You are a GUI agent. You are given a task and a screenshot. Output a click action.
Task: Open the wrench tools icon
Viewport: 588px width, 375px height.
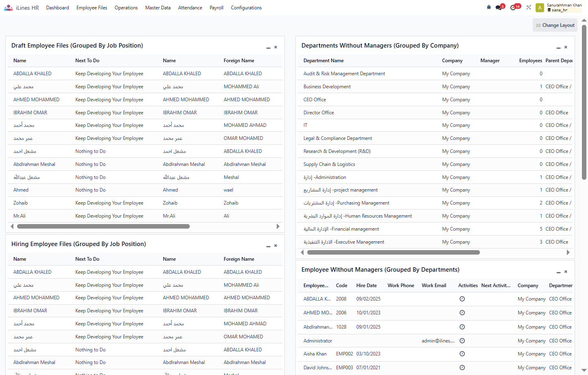tap(529, 7)
